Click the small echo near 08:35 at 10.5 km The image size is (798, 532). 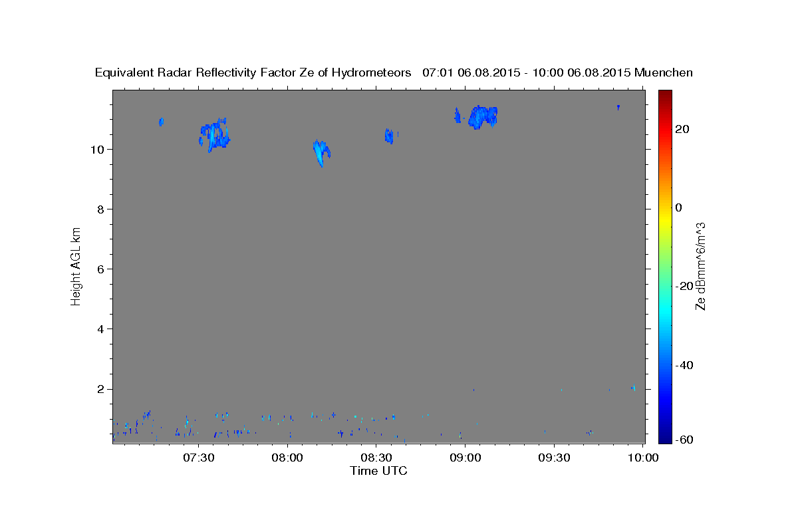[x=389, y=136]
